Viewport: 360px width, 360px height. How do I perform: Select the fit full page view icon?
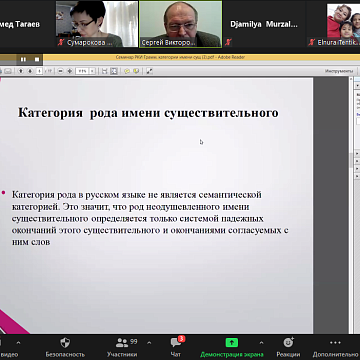114,71
